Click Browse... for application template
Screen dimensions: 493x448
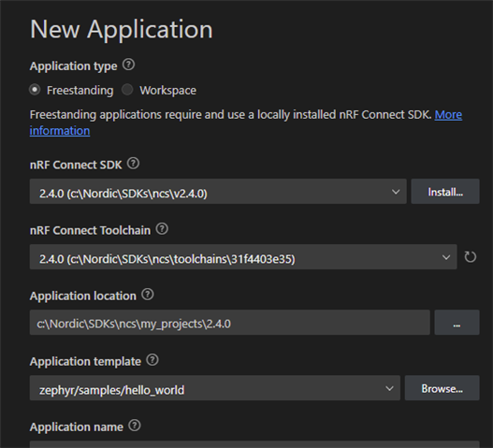point(442,387)
